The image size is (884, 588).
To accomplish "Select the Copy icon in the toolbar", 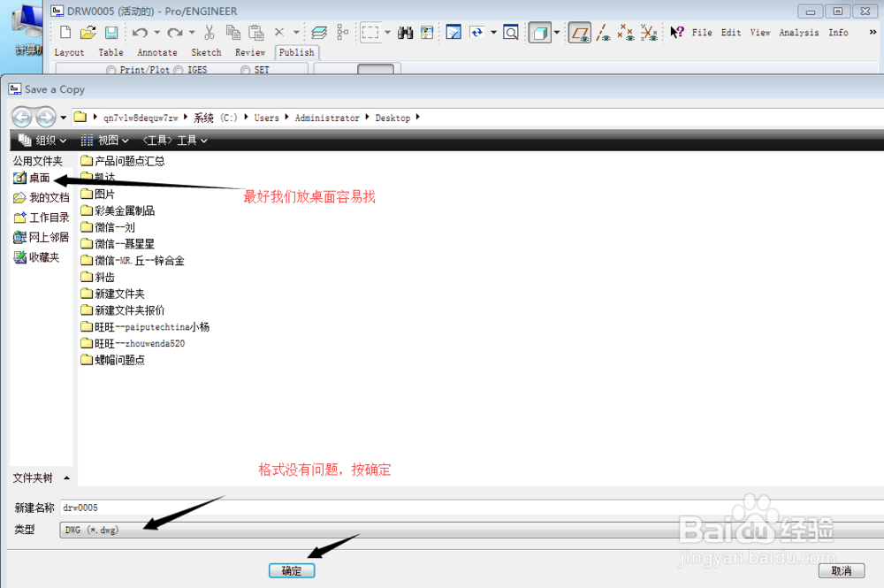I will [232, 32].
